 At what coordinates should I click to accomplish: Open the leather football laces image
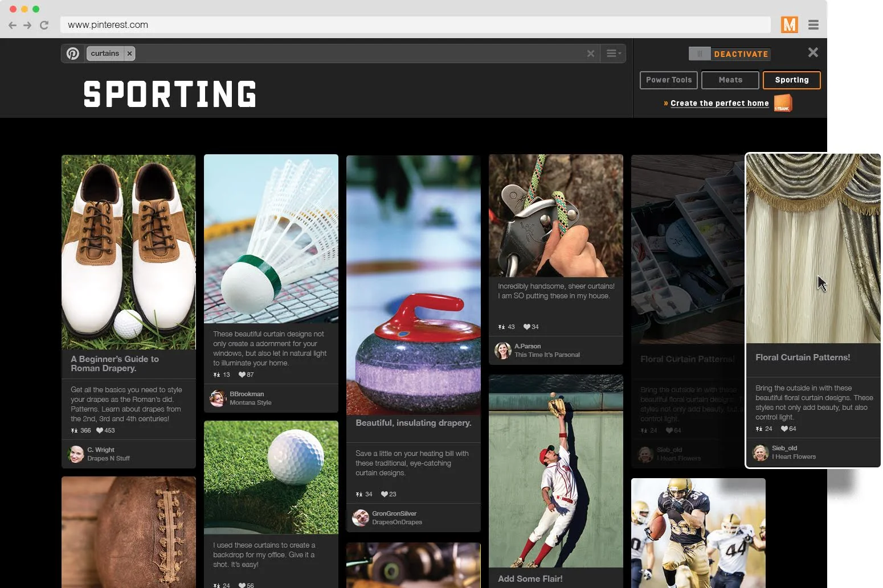pos(129,532)
